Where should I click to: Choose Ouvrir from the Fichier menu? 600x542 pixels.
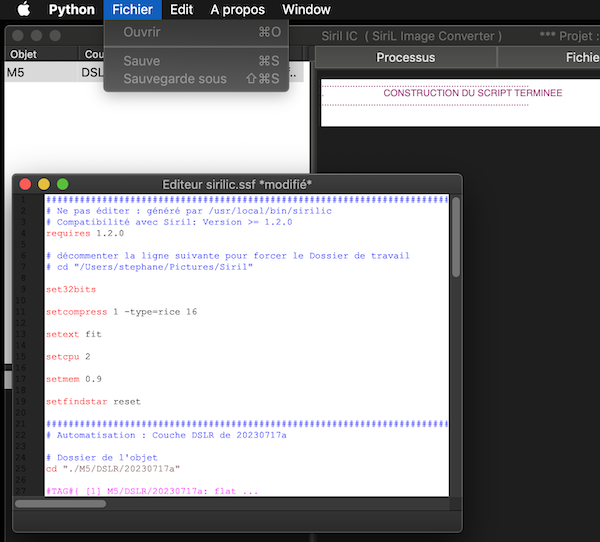[196, 32]
